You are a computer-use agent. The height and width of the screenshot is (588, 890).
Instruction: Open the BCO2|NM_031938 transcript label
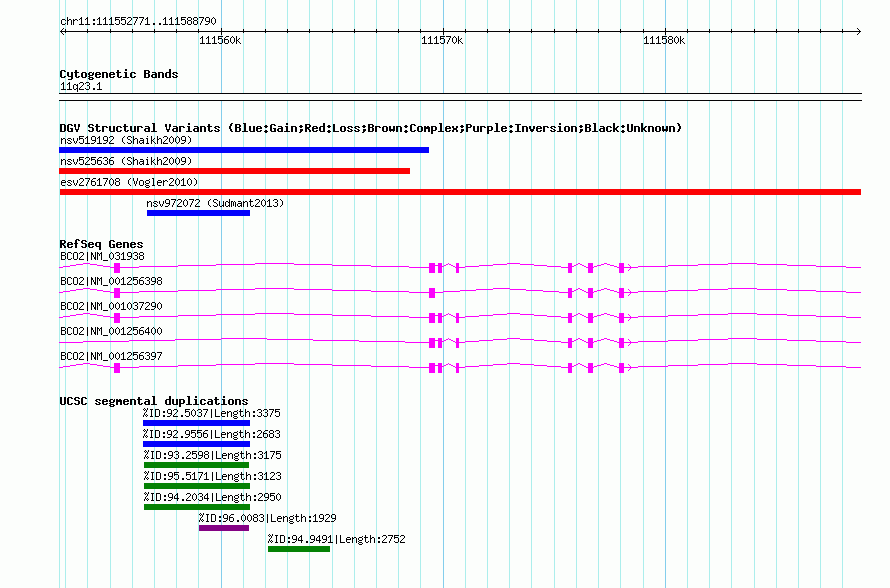click(x=102, y=257)
